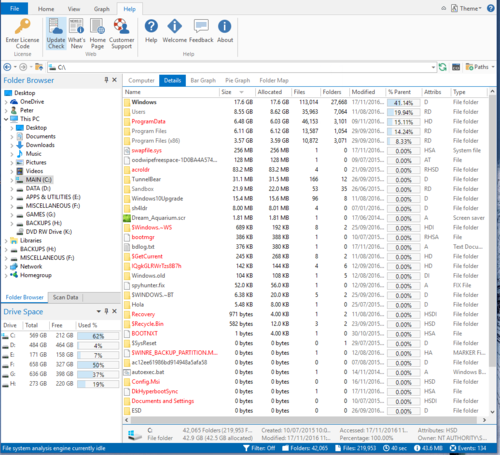This screenshot has height=455, width=500.
Task: Open the Folder Map tab
Action: click(274, 80)
